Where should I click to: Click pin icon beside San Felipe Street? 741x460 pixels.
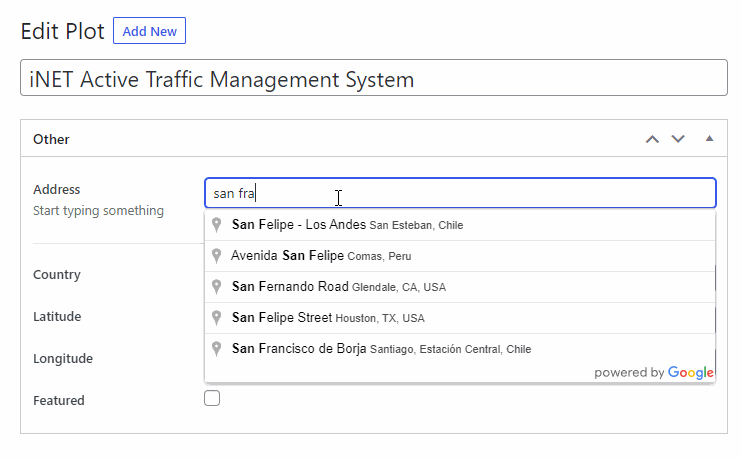216,318
